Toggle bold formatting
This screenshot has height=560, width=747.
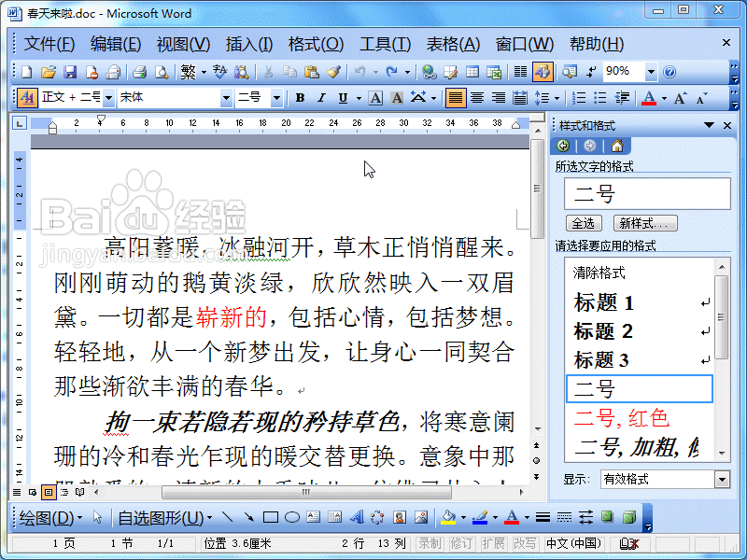(x=298, y=97)
